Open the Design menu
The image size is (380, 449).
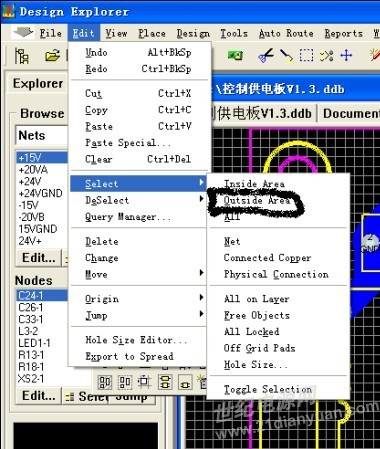193,33
